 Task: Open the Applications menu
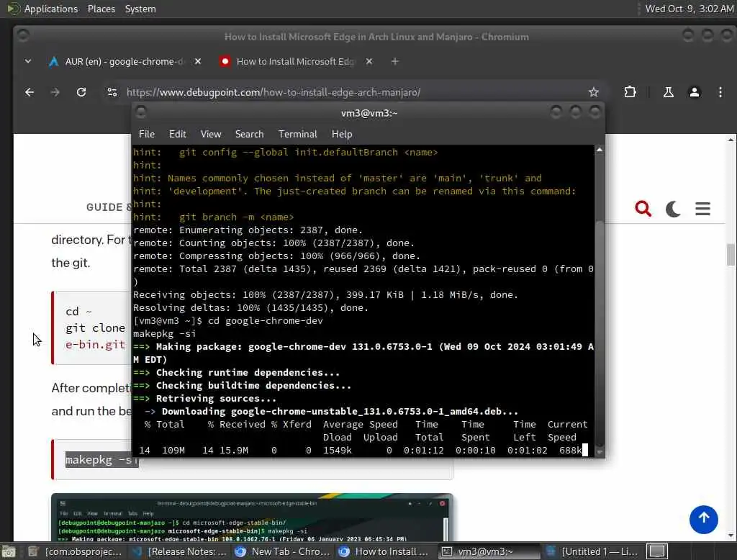tap(51, 9)
